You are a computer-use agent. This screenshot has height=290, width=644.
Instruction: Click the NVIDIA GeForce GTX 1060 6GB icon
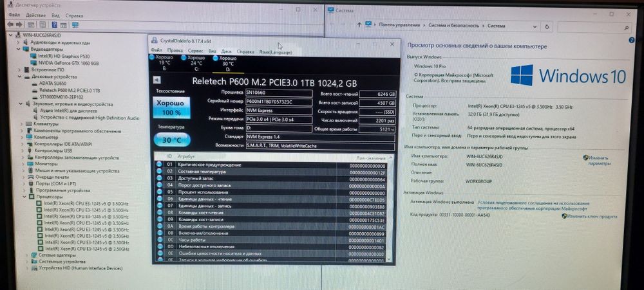[x=34, y=63]
